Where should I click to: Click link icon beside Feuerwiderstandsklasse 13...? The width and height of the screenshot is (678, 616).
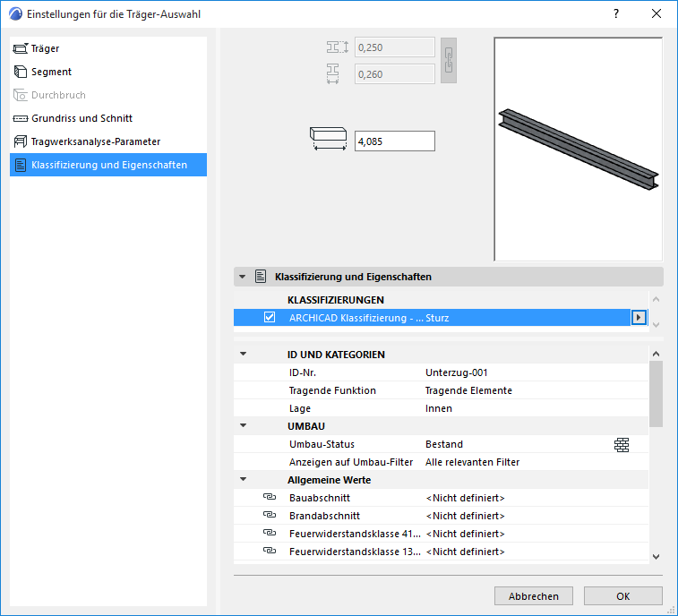tap(270, 551)
